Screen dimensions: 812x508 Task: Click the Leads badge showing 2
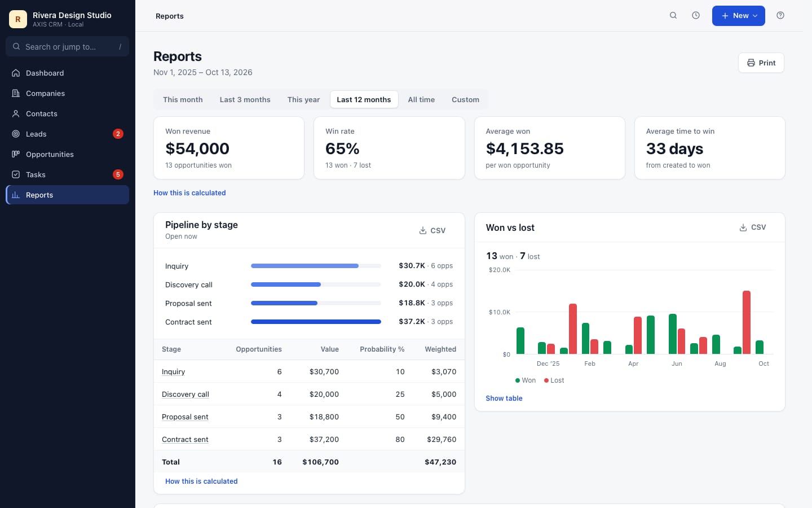(x=118, y=134)
